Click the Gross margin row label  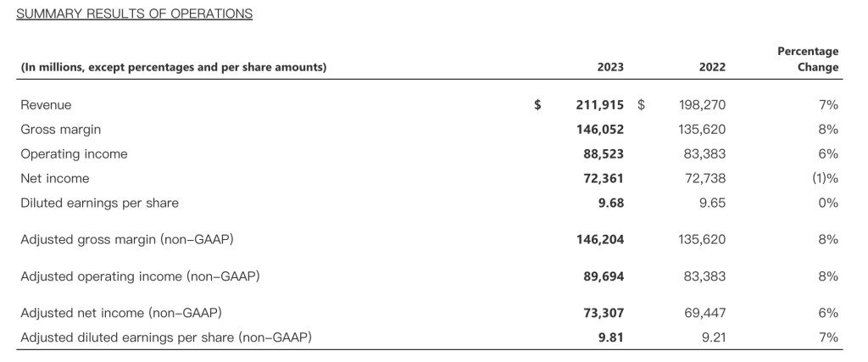point(60,130)
